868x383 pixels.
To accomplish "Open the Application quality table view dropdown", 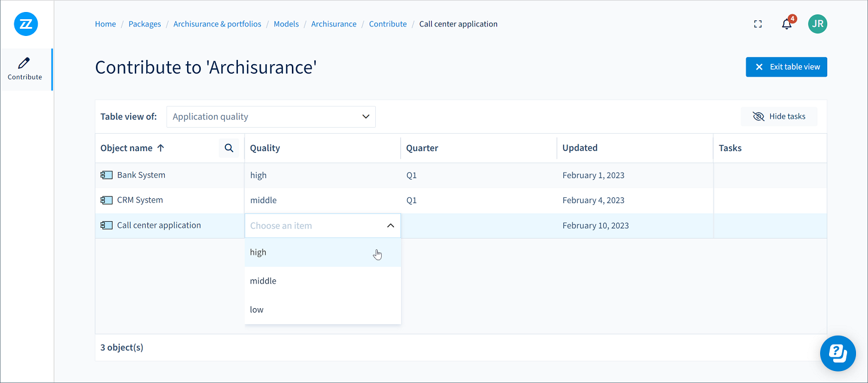I will click(x=271, y=117).
